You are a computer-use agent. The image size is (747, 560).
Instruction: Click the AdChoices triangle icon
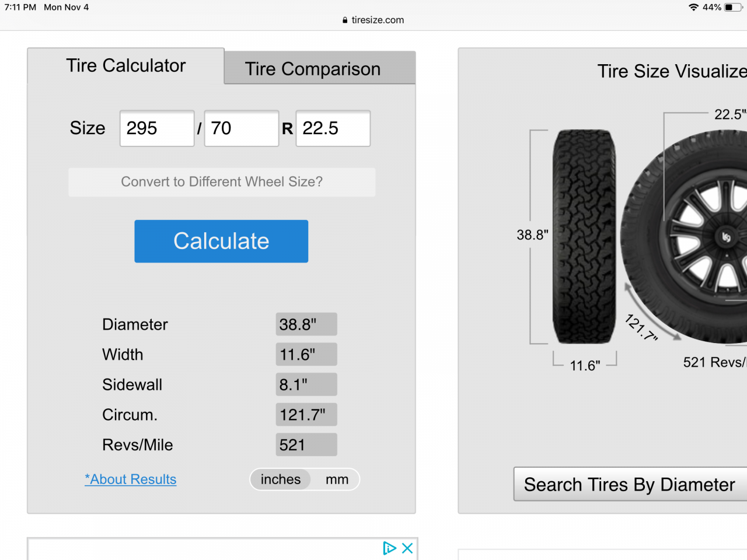point(389,548)
